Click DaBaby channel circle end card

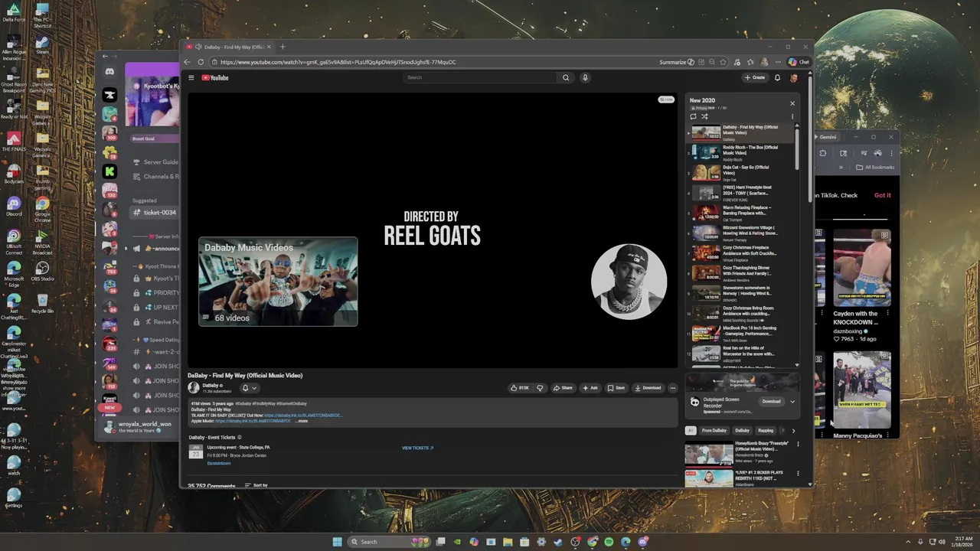pos(629,282)
